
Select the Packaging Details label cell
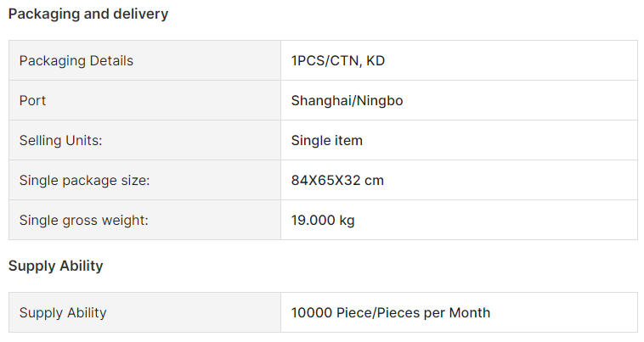point(144,60)
